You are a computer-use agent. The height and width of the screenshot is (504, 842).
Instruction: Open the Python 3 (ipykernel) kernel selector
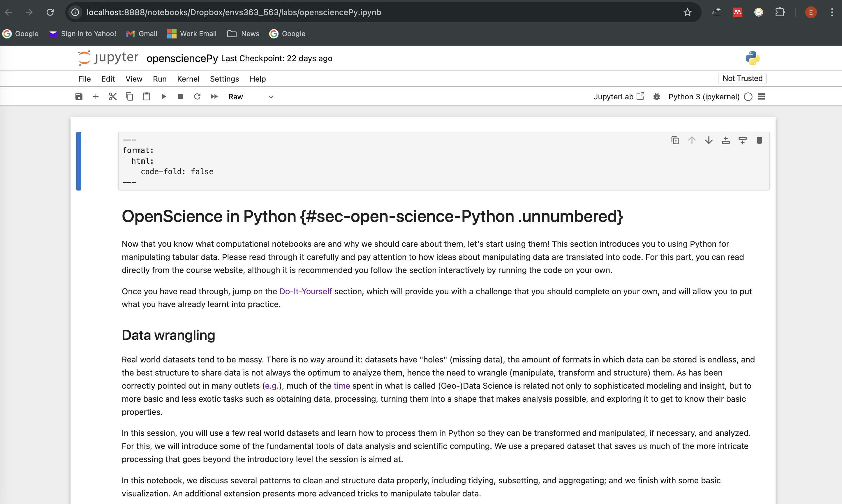click(x=704, y=97)
